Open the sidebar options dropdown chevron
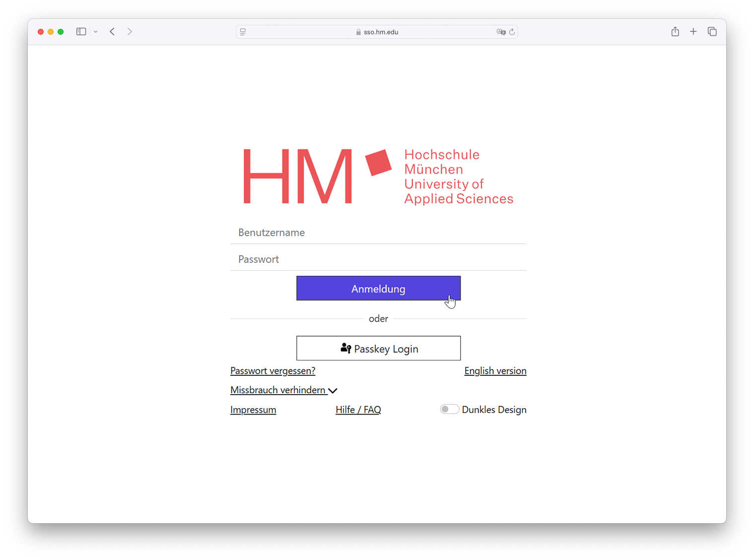This screenshot has height=560, width=754. click(x=96, y=32)
